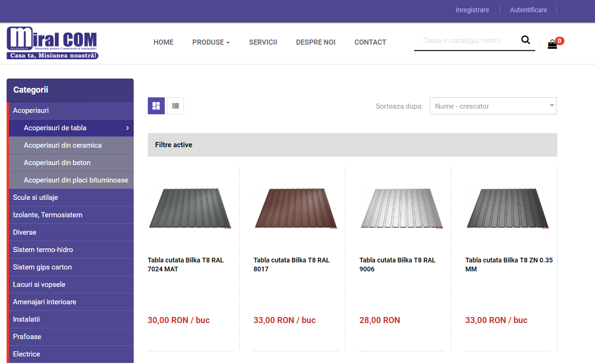Open RAL 7024 MAT product image
595x364 pixels.
(190, 208)
